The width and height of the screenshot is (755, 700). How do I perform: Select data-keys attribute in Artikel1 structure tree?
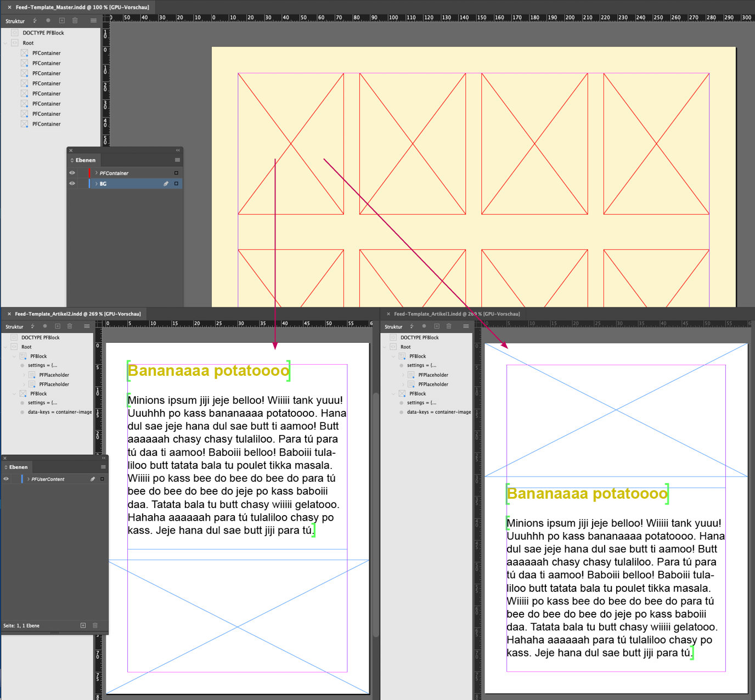(438, 412)
